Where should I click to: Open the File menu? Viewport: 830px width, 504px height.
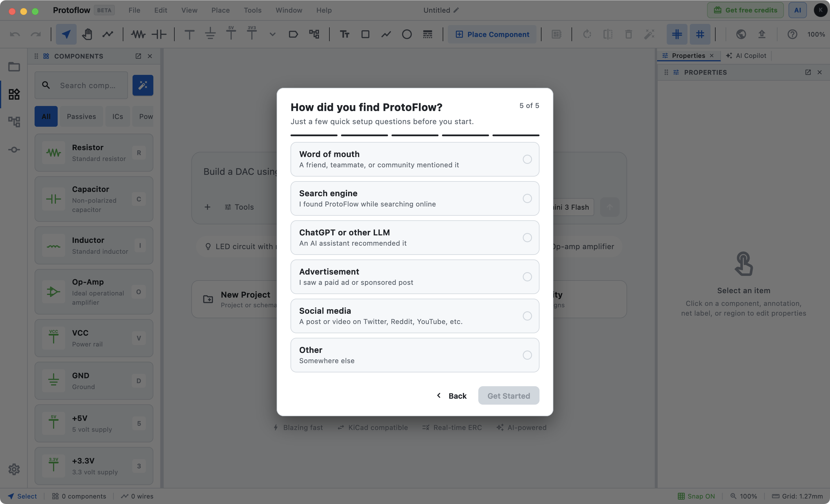point(134,10)
